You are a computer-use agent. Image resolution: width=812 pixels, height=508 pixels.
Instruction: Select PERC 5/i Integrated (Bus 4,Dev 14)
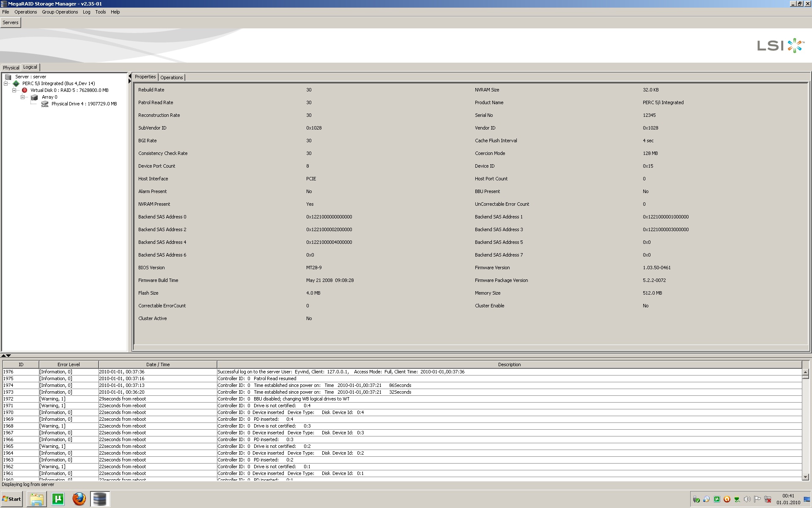coord(59,84)
